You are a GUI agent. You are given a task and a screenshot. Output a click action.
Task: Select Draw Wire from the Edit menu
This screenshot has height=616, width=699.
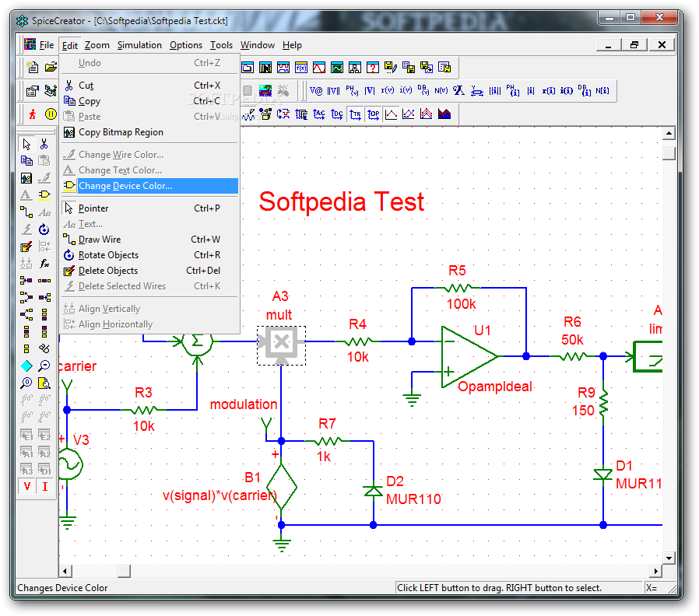[x=149, y=240]
